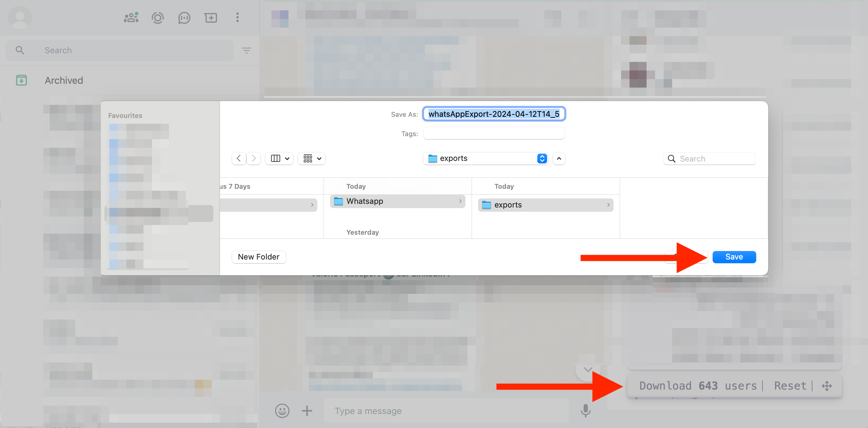
Task: Click the target/status icon in toolbar
Action: (158, 17)
